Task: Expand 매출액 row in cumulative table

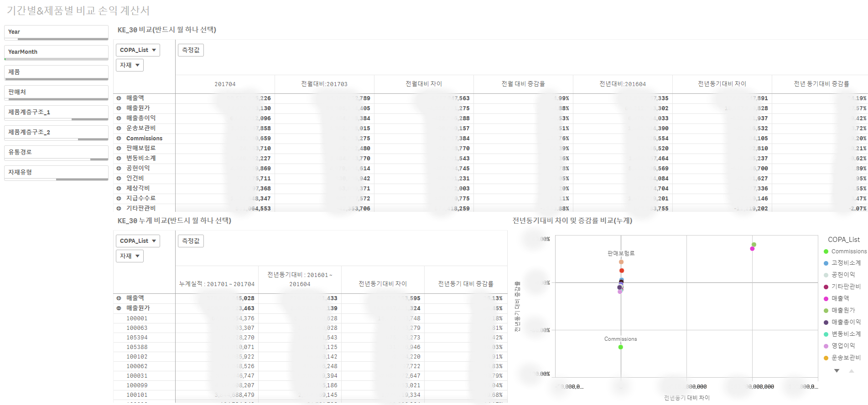Action: coord(119,298)
